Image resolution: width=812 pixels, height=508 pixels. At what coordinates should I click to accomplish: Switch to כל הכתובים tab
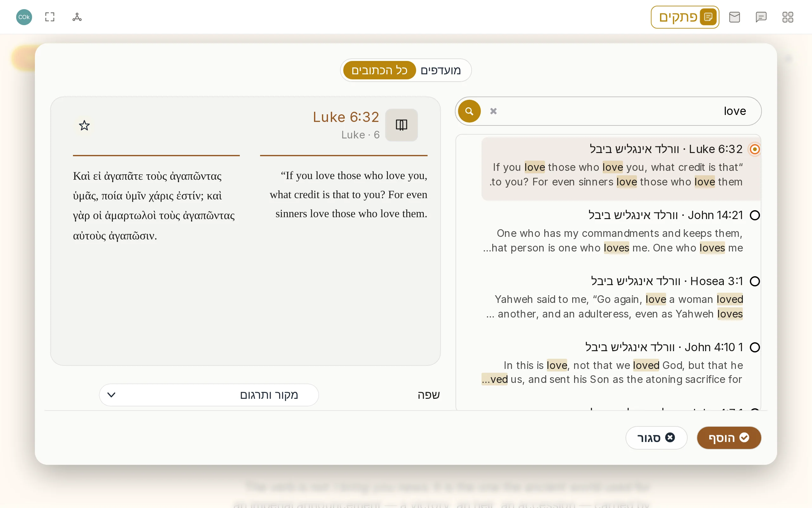tap(379, 70)
